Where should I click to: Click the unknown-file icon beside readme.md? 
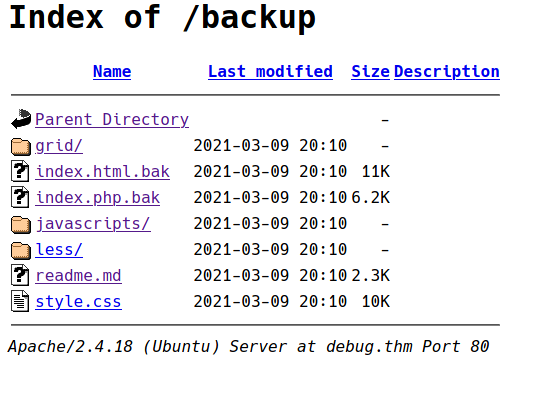[x=20, y=275]
